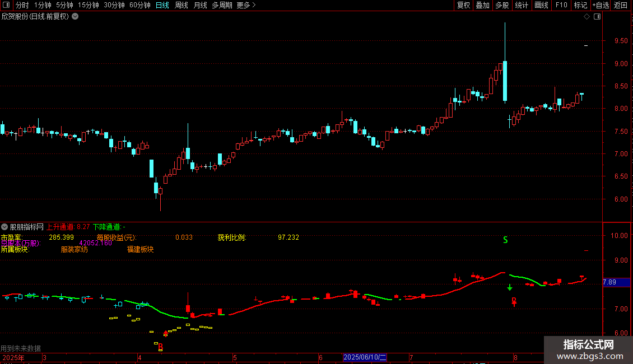Click the 市盈率 value 285.399
Image resolution: width=633 pixels, height=364 pixels.
click(x=62, y=237)
